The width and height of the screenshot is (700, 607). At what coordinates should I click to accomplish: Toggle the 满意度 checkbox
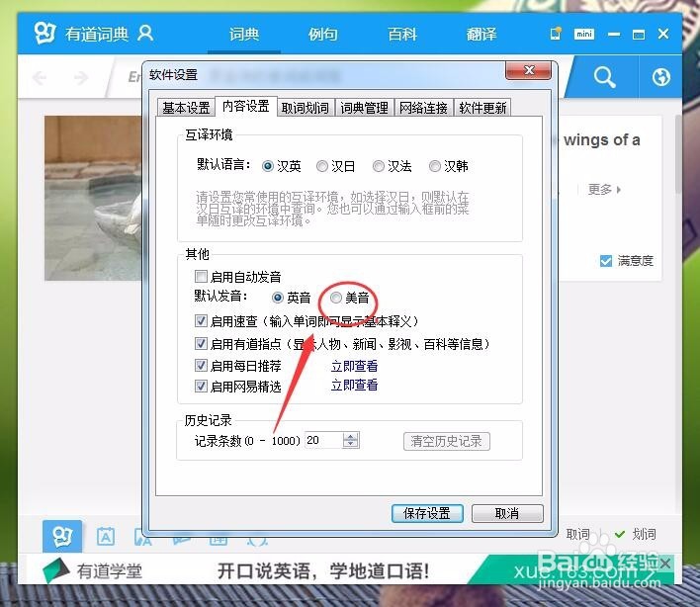point(606,261)
